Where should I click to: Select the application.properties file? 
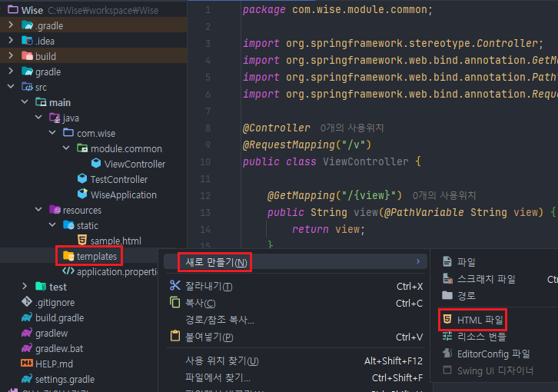click(117, 271)
